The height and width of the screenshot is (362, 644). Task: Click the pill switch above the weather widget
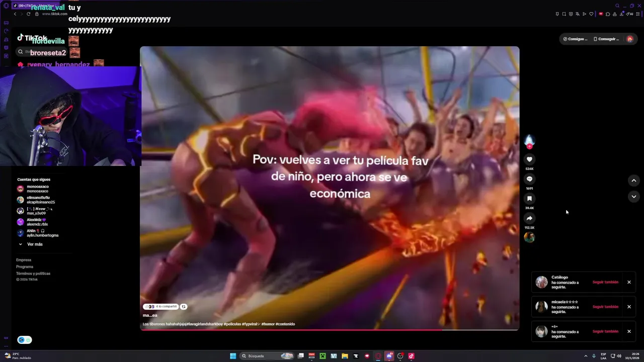coord(25,340)
